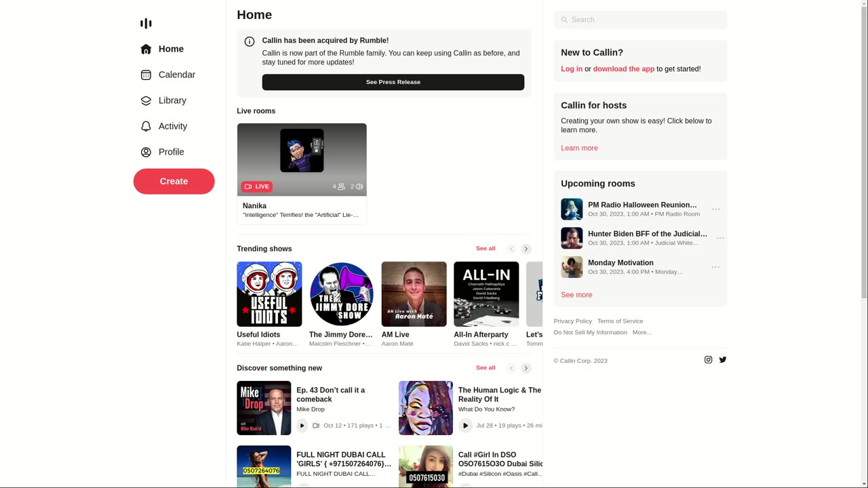The height and width of the screenshot is (488, 868).
Task: Open The Human Logic episode thumbnail
Action: pyautogui.click(x=426, y=408)
